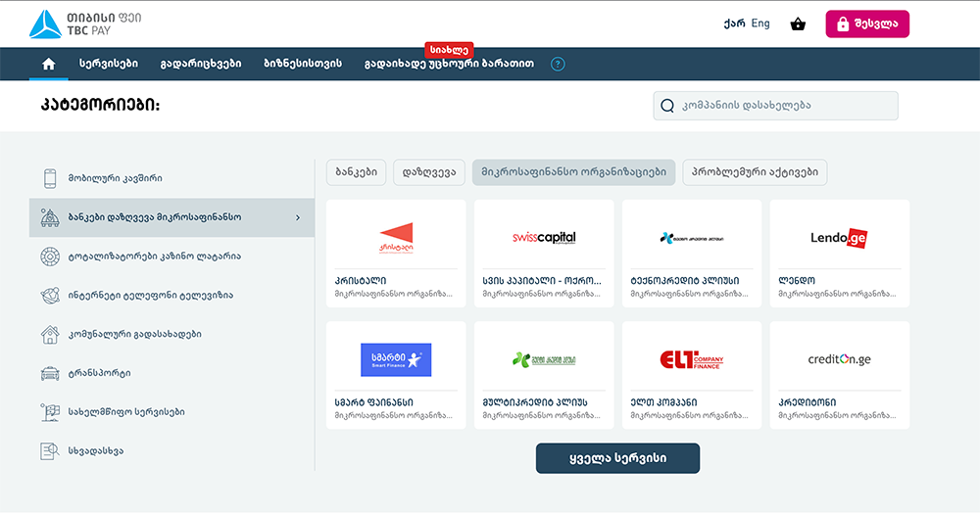Expand chevron on ბანკები დაზღვევა მიკროსაფინანსო row

[298, 217]
